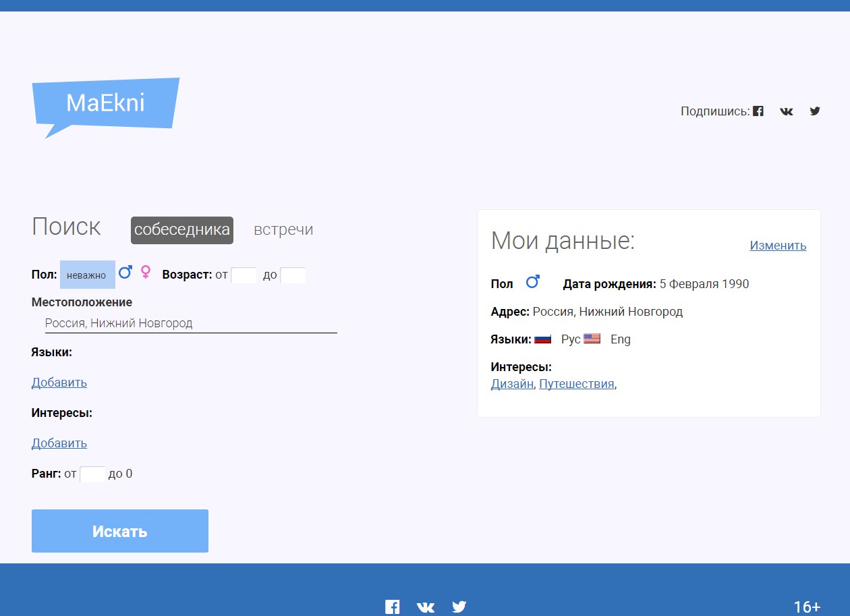Click the Eng language label

[x=621, y=339]
